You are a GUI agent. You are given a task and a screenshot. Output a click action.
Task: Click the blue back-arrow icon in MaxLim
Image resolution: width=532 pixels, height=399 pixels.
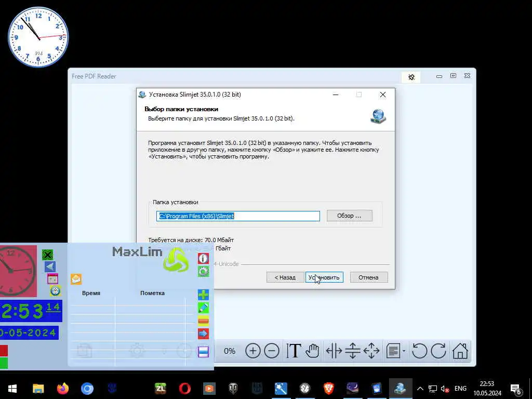[x=50, y=267]
